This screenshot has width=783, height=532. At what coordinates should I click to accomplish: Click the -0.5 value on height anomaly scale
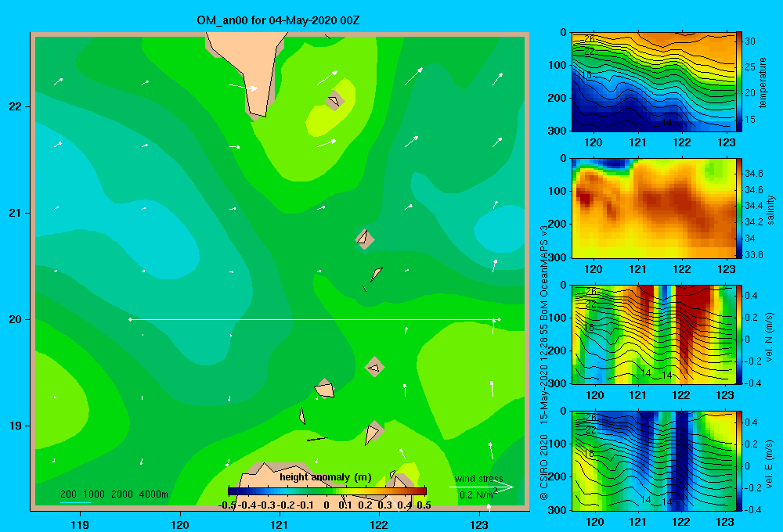point(228,505)
